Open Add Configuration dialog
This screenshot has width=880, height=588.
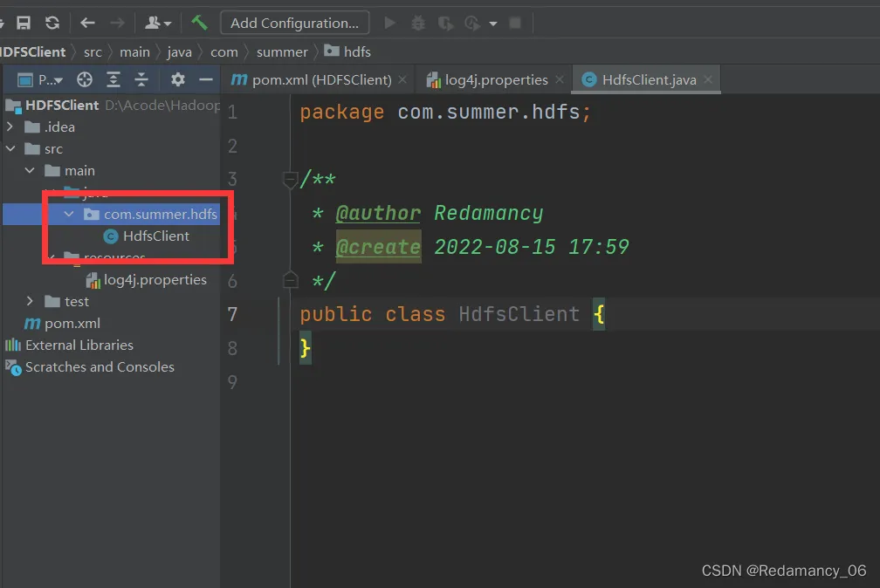[295, 23]
